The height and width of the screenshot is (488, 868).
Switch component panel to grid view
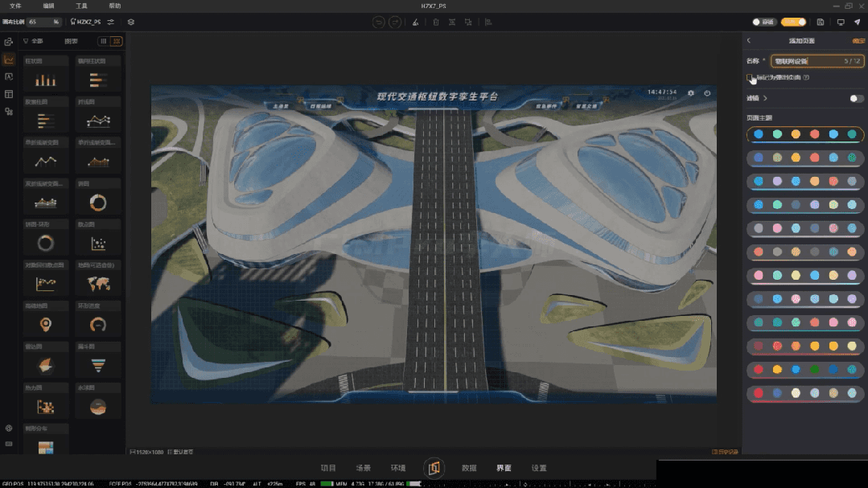[117, 41]
